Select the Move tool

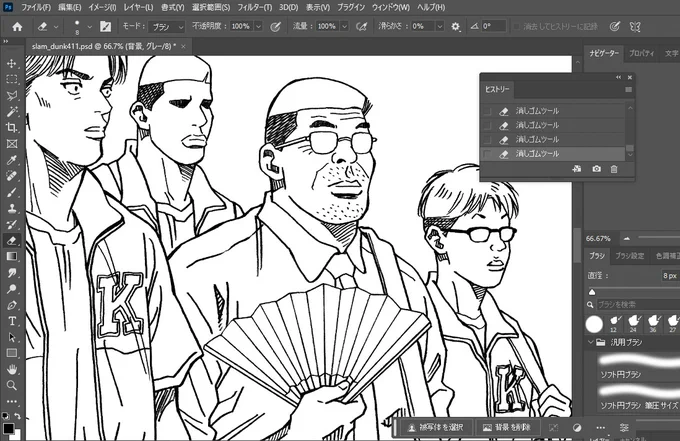(x=12, y=63)
